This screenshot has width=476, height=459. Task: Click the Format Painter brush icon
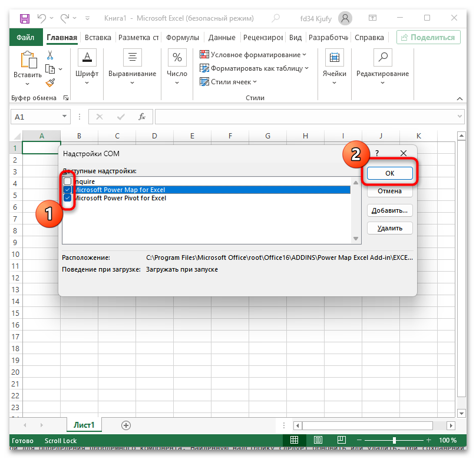(x=50, y=82)
